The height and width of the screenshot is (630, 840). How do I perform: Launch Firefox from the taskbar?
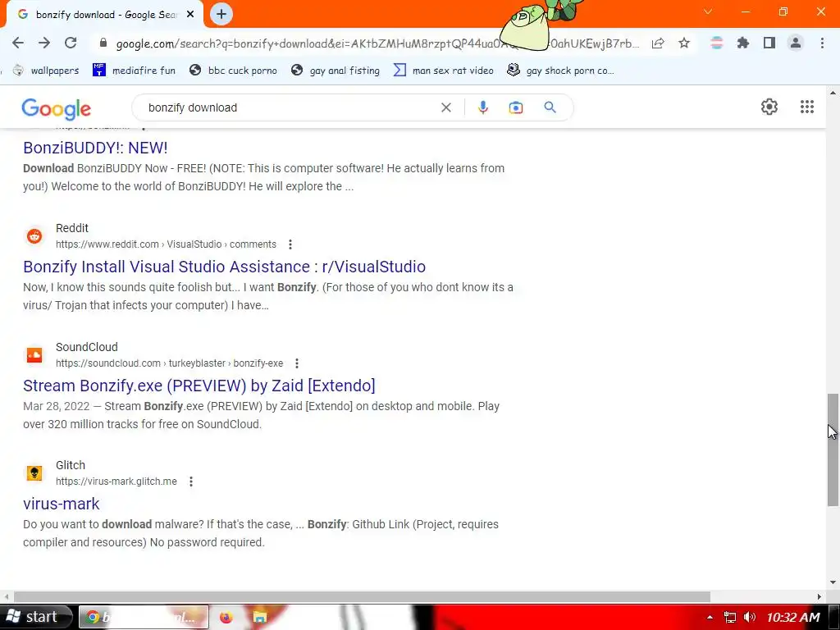pyautogui.click(x=226, y=618)
